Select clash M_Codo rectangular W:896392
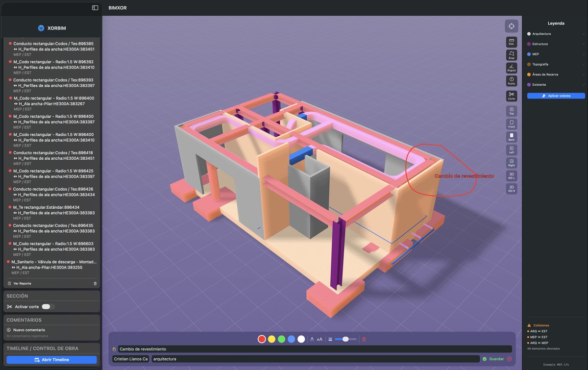 tap(52, 67)
